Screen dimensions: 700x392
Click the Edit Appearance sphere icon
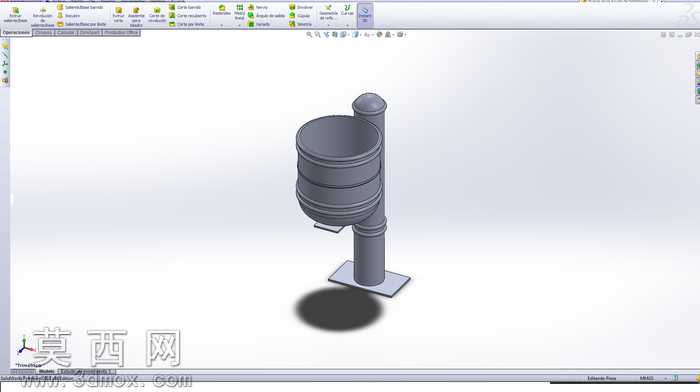tap(379, 34)
